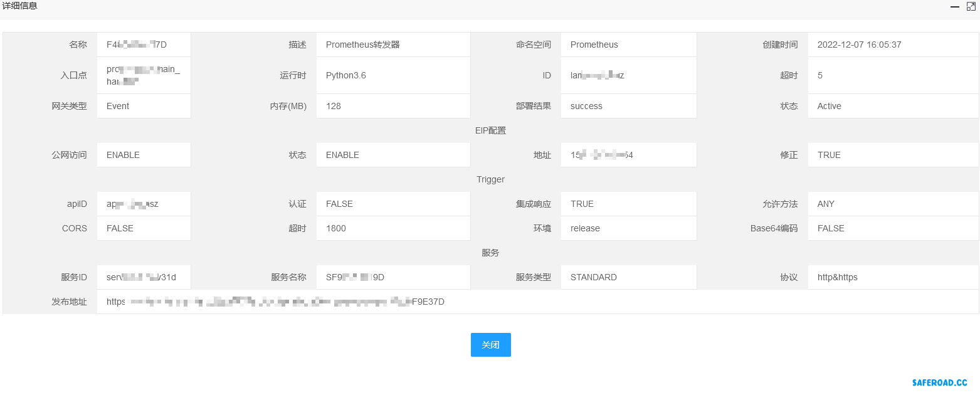980x400 pixels.
Task: Click the 描述 field label
Action: click(x=297, y=45)
